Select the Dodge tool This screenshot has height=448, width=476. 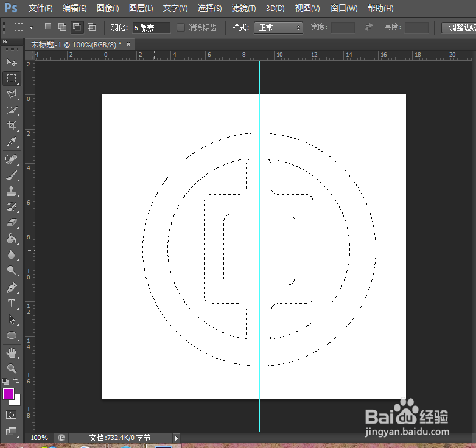[12, 270]
